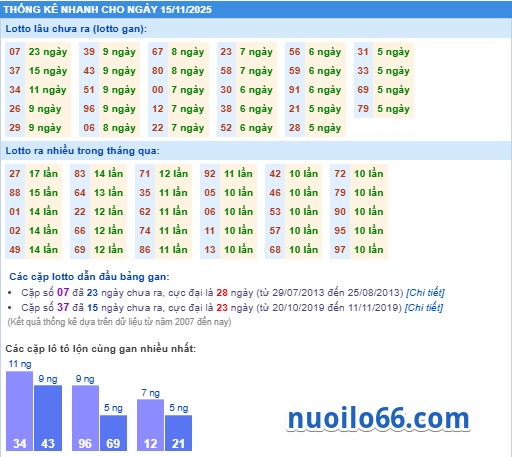
Task: Click lotto gan number 91
Action: click(x=295, y=90)
